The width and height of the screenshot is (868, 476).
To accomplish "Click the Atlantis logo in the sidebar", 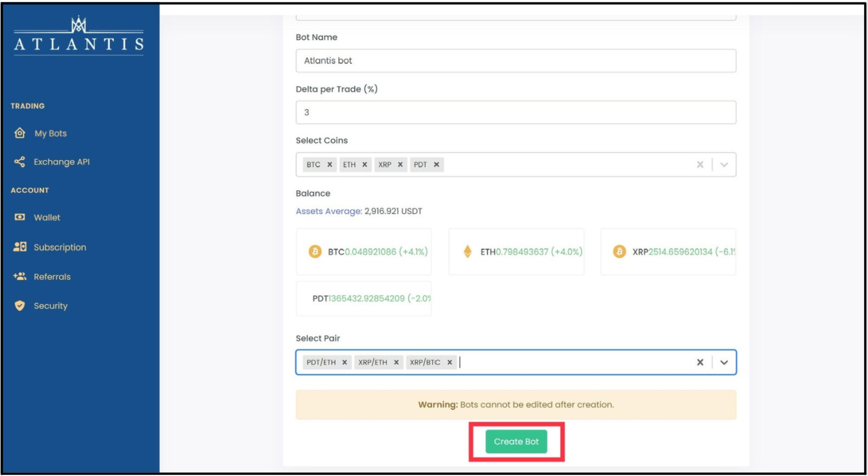I will click(79, 36).
